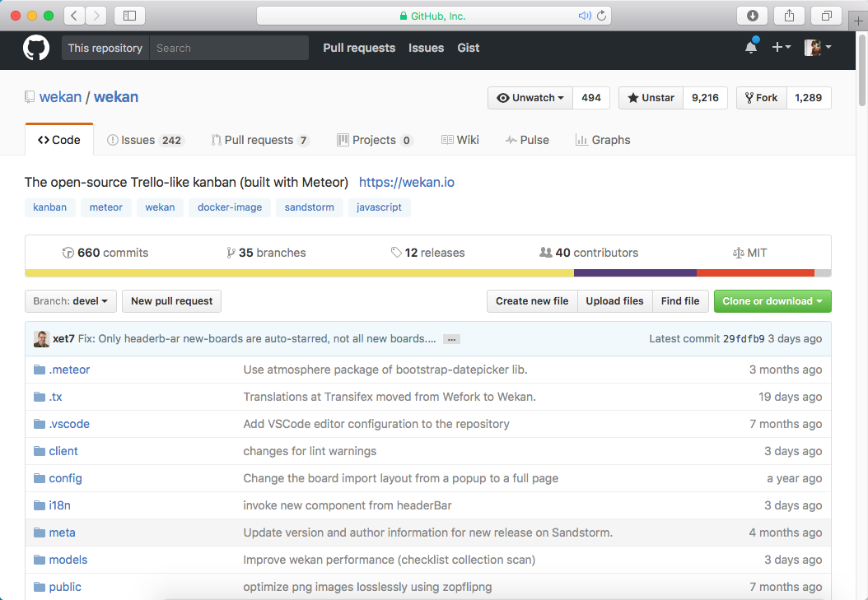
Task: Open the notifications bell icon
Action: [x=750, y=47]
